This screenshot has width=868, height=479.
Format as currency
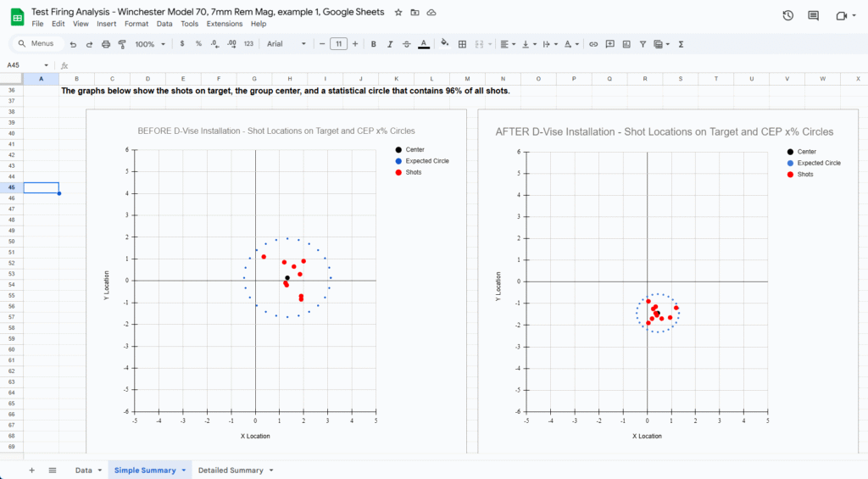[182, 44]
